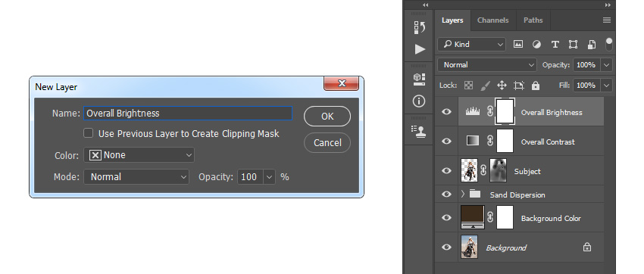Hide the Overall Contrast layer
Viewport: 644px width, 274px height.
(x=446, y=141)
